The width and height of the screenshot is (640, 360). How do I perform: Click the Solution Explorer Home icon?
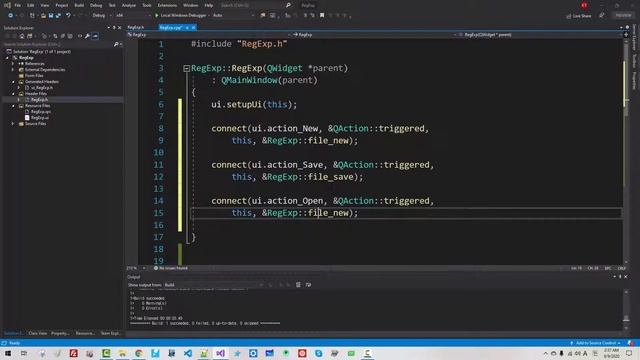pyautogui.click(x=22, y=36)
